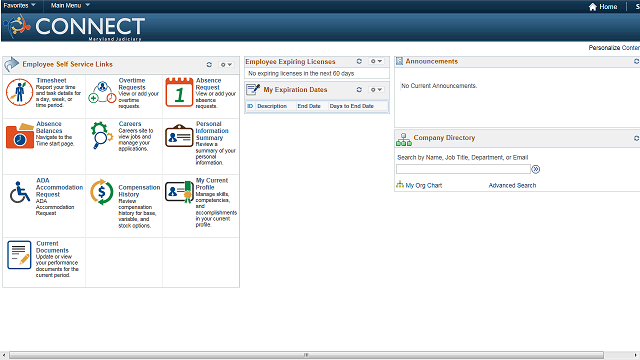Open the Advanced Search link
Screen dimensions: 640x360
512,185
